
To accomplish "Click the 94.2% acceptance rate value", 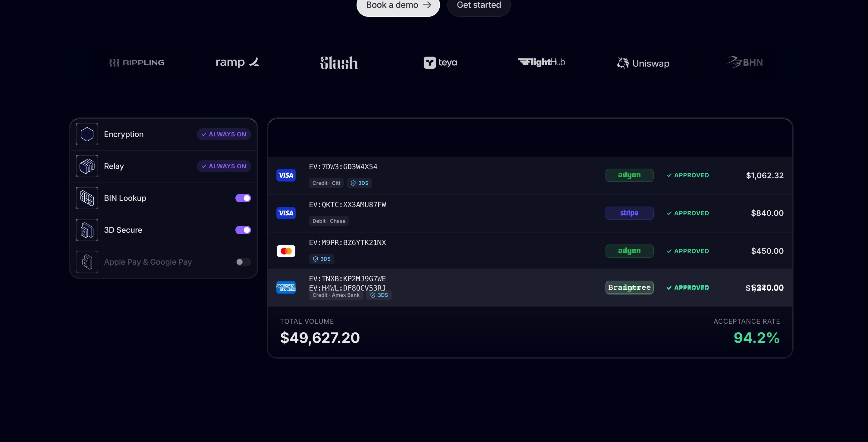I will (756, 338).
